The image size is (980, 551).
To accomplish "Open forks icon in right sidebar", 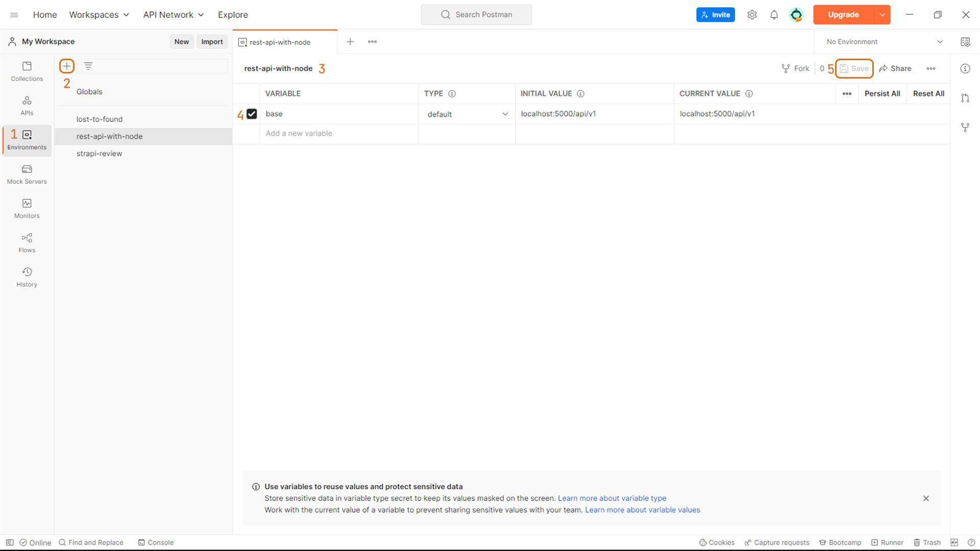I will tap(965, 127).
